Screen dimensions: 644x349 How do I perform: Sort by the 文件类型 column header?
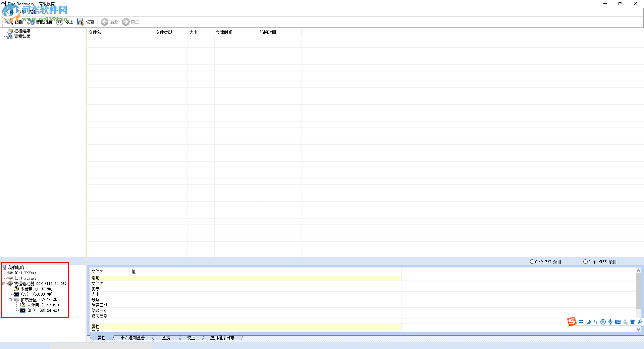(x=171, y=32)
